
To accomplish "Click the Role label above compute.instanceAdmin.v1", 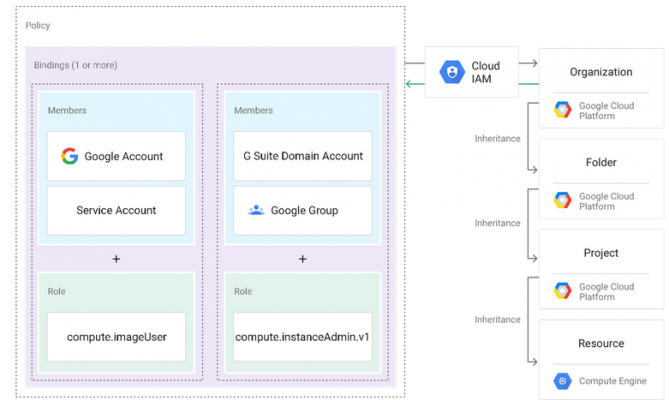I will tap(243, 291).
